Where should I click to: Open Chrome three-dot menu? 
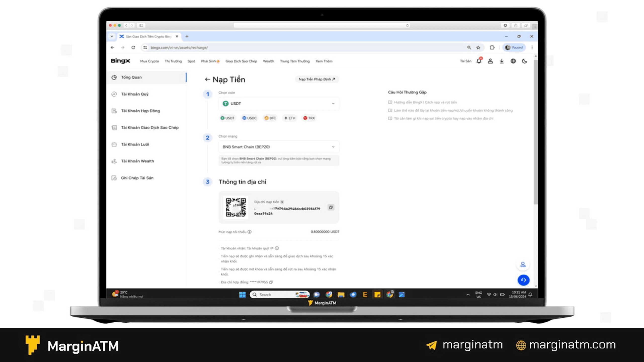(532, 47)
